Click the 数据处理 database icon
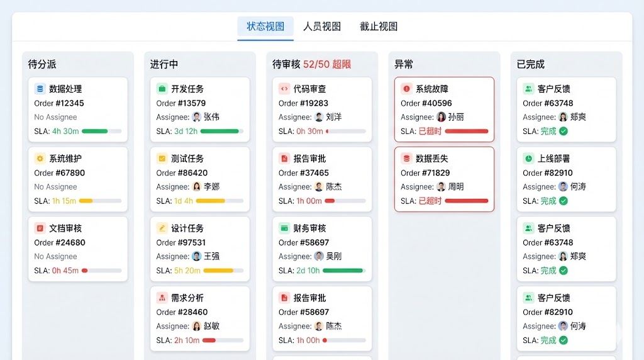This screenshot has height=360, width=644. [x=40, y=89]
